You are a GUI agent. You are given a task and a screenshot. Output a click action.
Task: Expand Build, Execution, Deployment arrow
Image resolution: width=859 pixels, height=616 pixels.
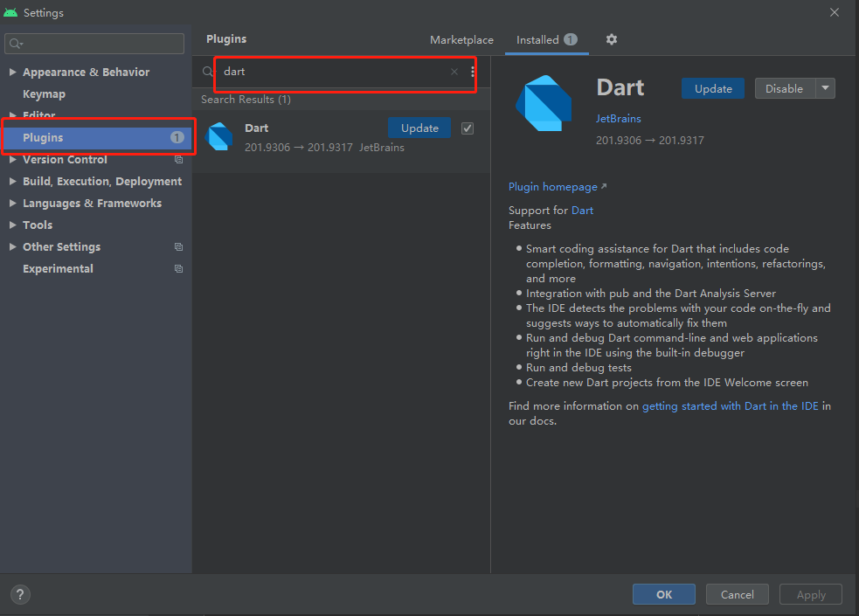tap(12, 181)
